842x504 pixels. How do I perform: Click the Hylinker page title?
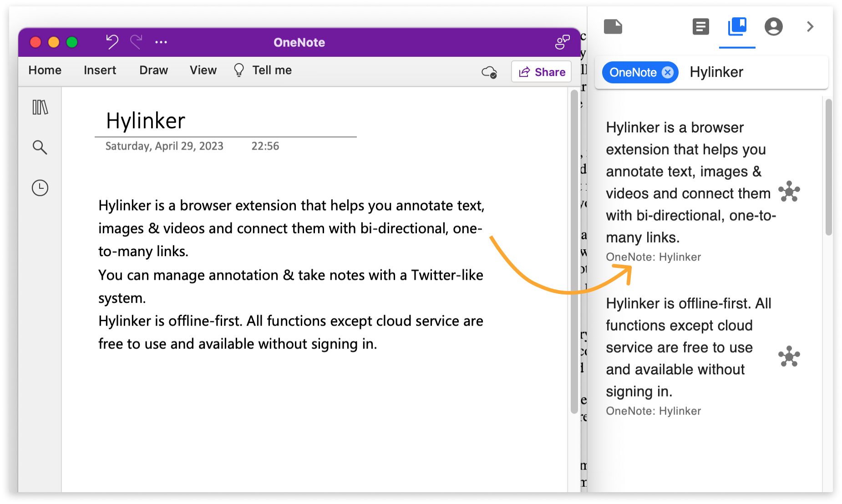(x=146, y=121)
